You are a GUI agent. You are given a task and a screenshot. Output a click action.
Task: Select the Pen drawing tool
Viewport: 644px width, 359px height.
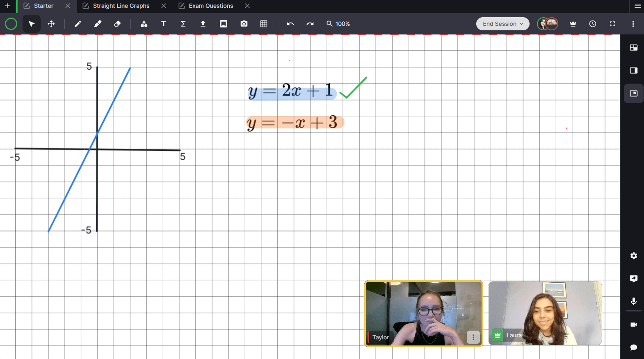pos(78,24)
